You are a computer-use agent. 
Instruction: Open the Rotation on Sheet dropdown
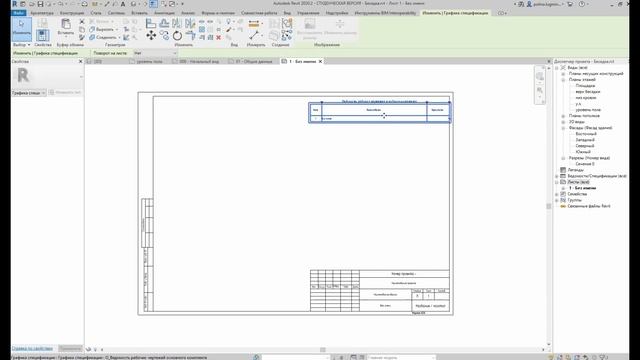tap(155, 53)
